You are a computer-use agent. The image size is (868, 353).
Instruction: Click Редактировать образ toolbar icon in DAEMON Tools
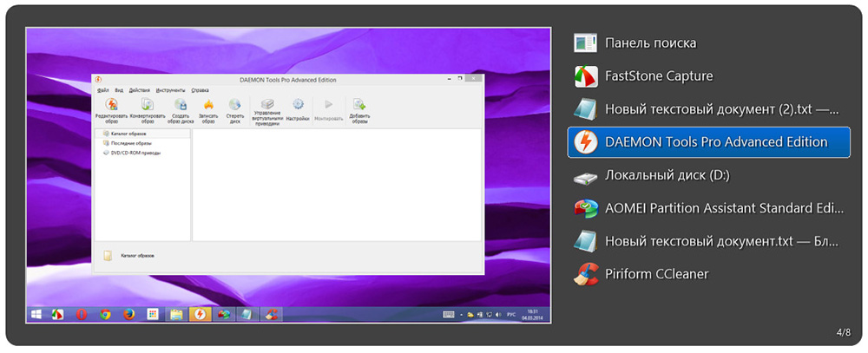point(112,110)
